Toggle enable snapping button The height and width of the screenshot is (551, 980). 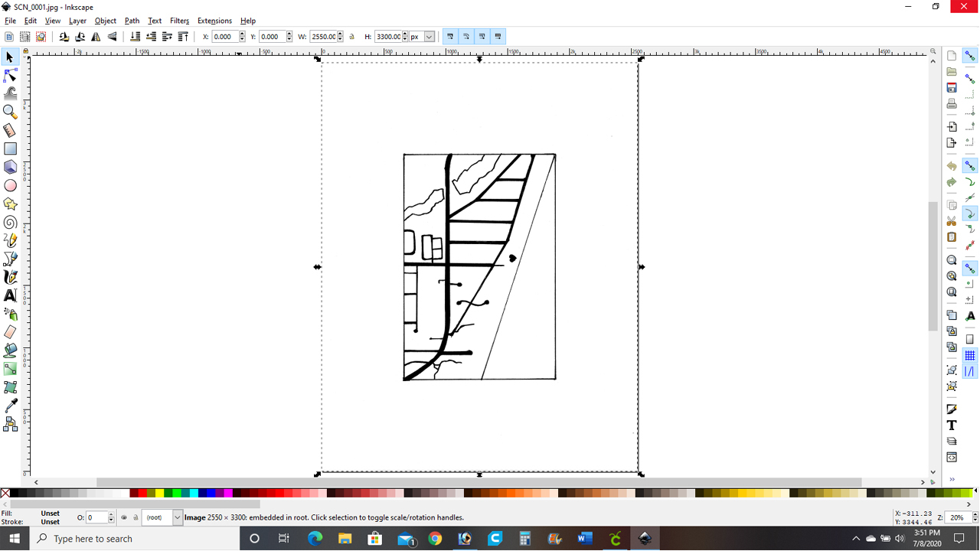pyautogui.click(x=970, y=56)
